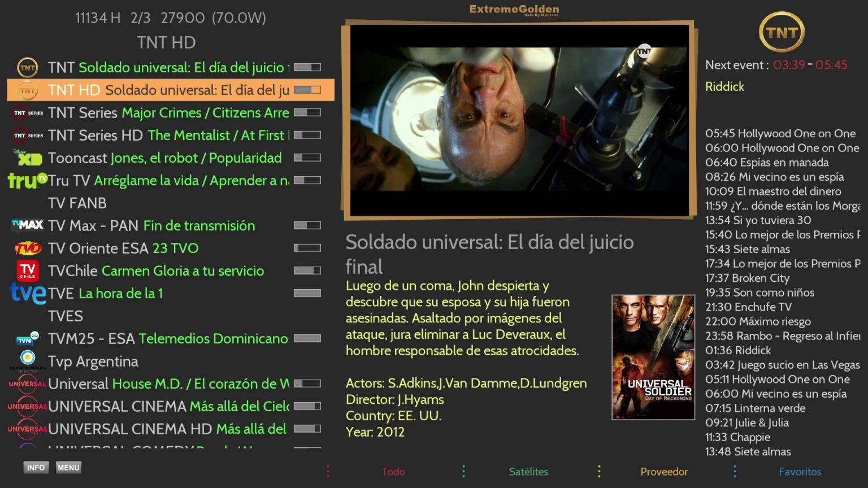868x488 pixels.
Task: Click the UNIVERSAL CINEMA HD logo
Action: click(x=28, y=429)
